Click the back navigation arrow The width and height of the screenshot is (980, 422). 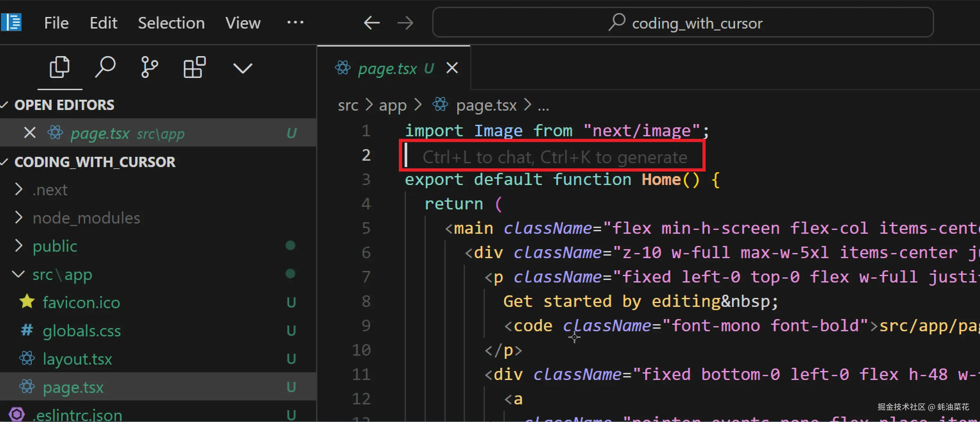[x=372, y=22]
